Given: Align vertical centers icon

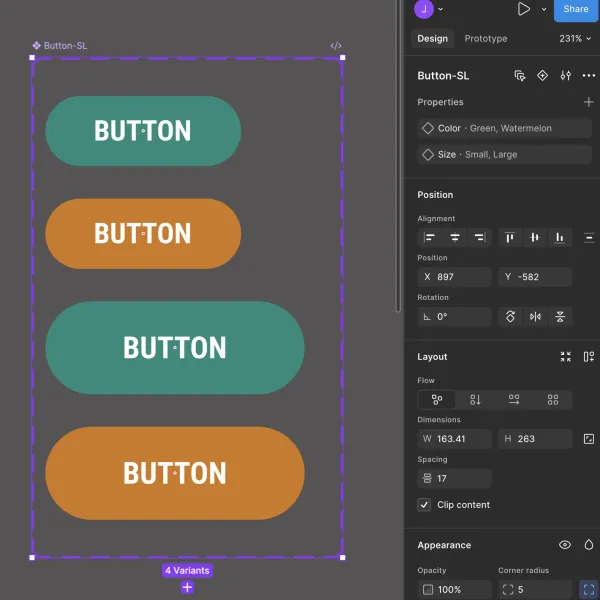Looking at the screenshot, I should [535, 238].
